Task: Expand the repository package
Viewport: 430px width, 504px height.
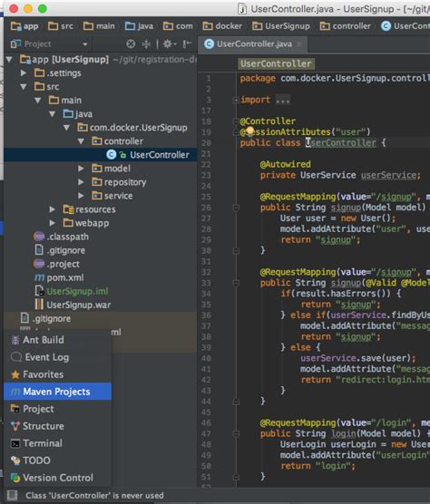Action: 81,182
